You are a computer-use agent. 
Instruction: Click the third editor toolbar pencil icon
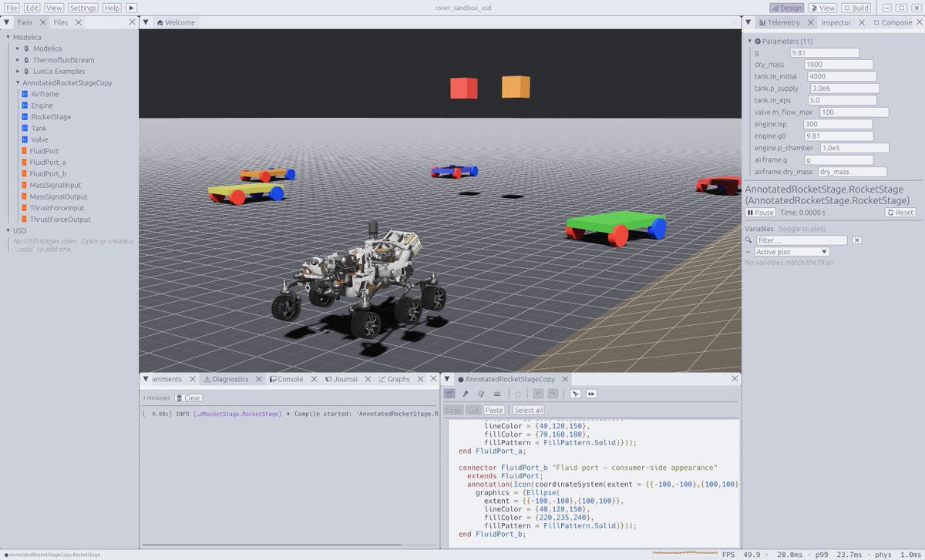pyautogui.click(x=481, y=394)
